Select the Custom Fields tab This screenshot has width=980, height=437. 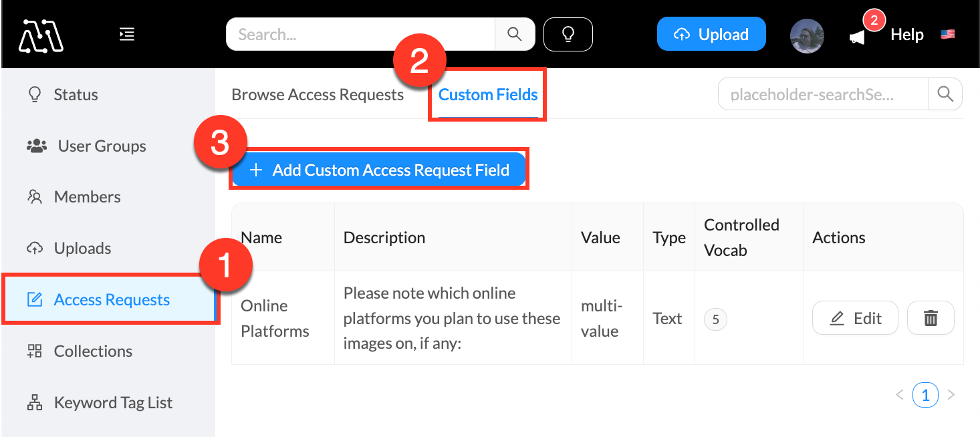point(488,95)
